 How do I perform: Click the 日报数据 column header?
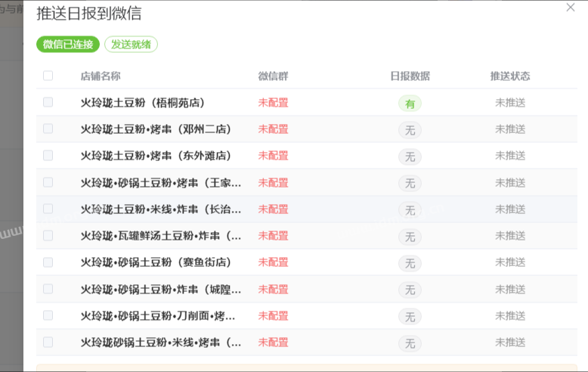[410, 76]
